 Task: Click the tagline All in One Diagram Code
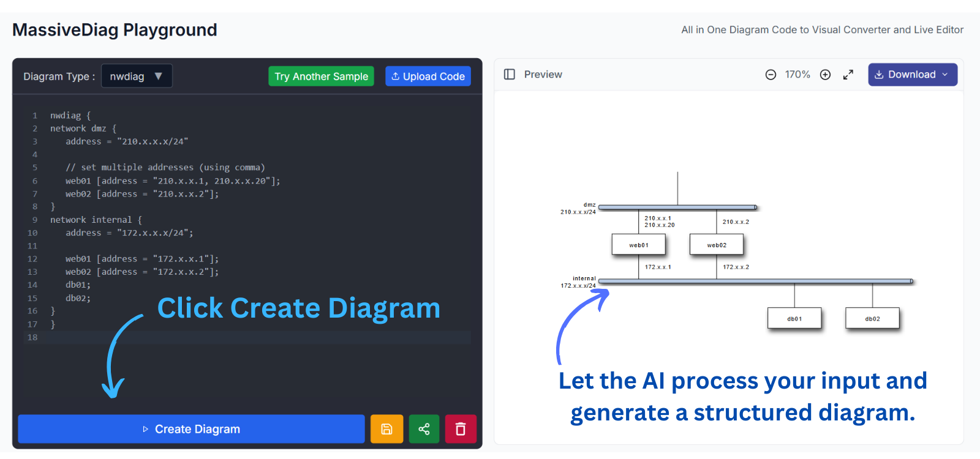pos(822,29)
